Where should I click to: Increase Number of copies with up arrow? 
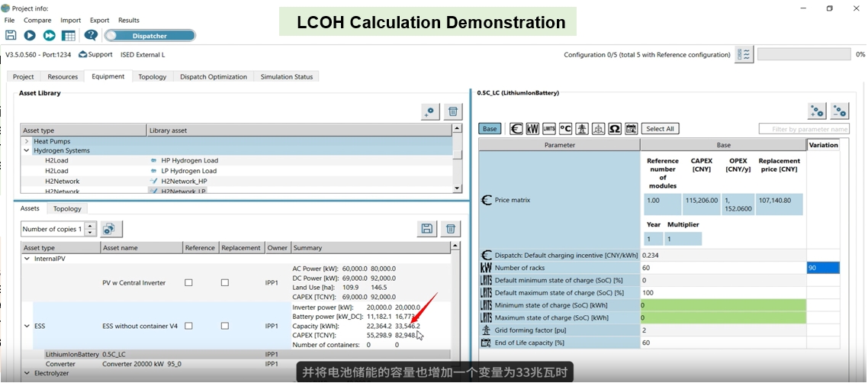tap(90, 225)
